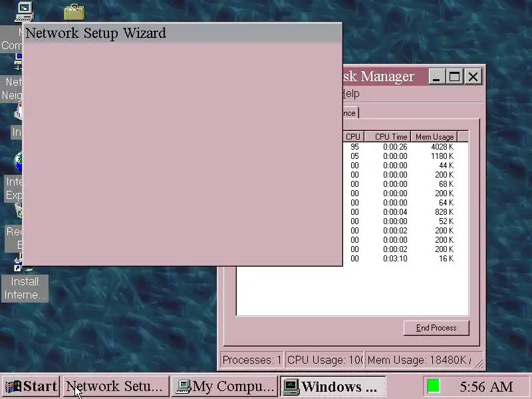Switch to My Computer taskbar button

tap(225, 386)
